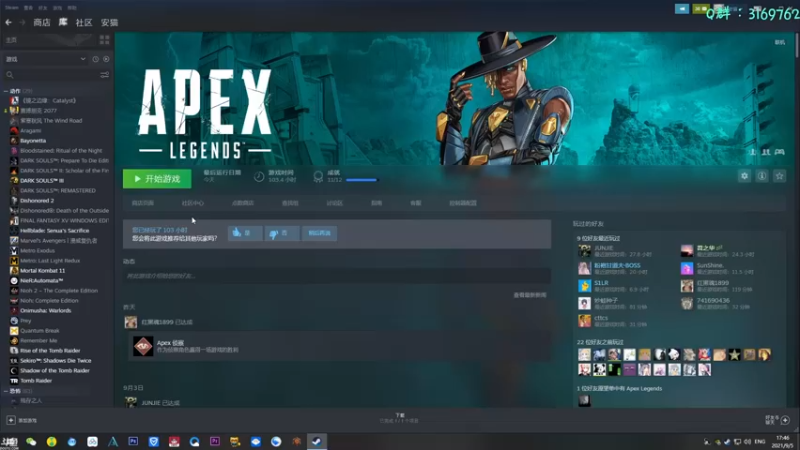Image resolution: width=800 pixels, height=450 pixels.
Task: Click the library search field
Action: click(x=51, y=75)
